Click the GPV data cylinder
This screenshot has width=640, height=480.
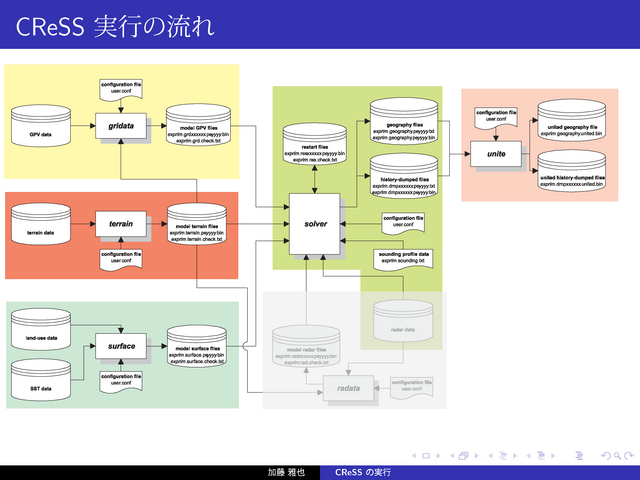point(41,126)
